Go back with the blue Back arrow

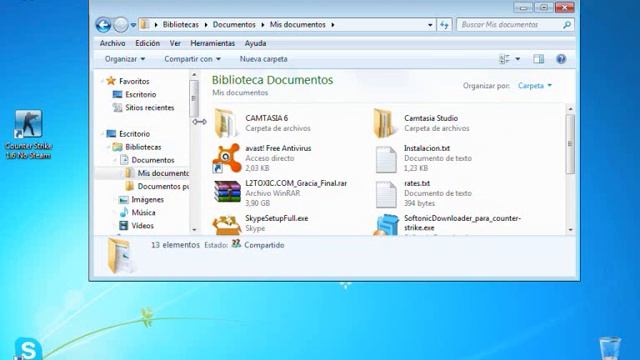pyautogui.click(x=103, y=25)
